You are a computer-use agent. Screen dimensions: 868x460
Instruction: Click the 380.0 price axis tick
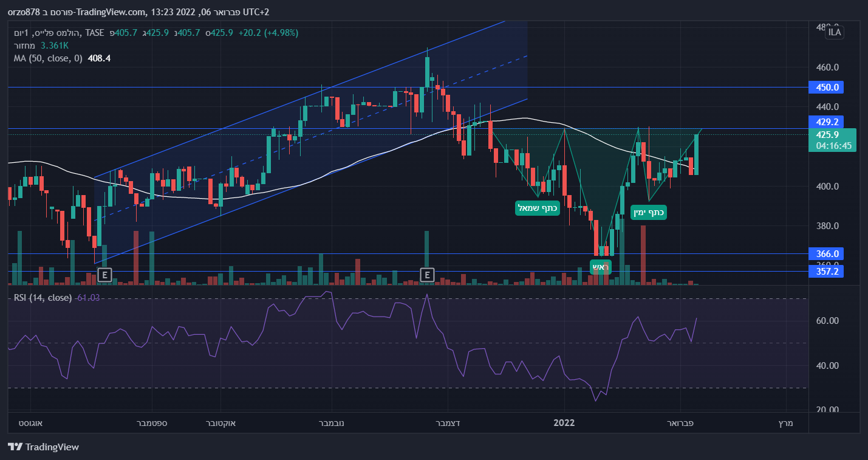pyautogui.click(x=827, y=226)
